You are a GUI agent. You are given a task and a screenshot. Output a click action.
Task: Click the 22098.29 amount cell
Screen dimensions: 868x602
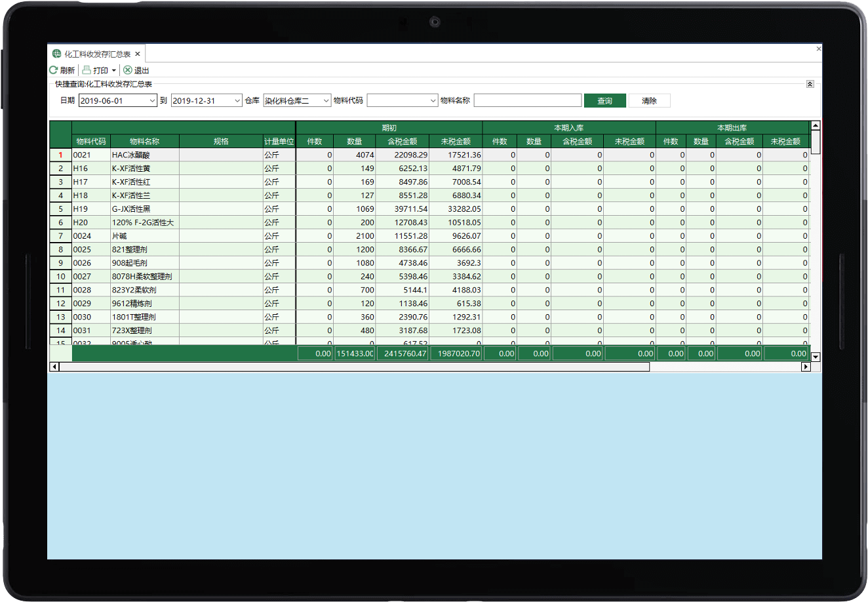[x=403, y=155]
